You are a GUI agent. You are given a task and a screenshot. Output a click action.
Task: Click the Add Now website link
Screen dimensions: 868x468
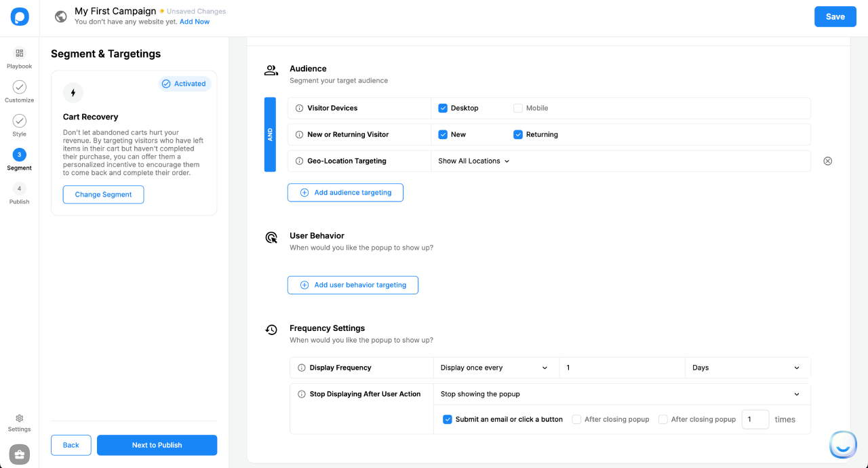pos(195,22)
